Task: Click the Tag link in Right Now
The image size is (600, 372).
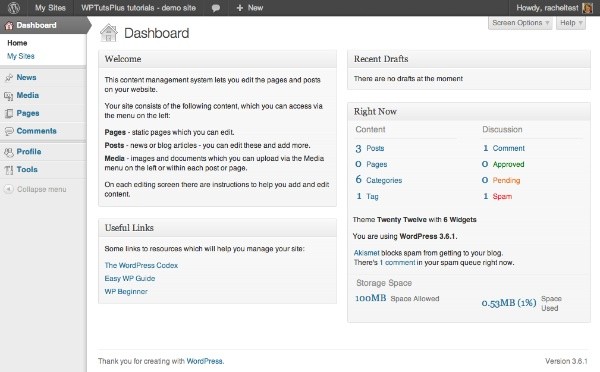Action: tap(372, 196)
